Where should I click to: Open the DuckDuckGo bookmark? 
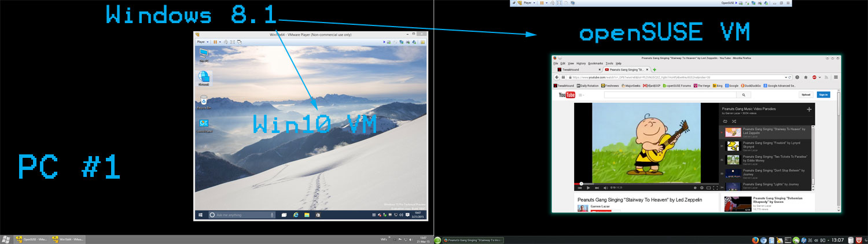coord(751,86)
